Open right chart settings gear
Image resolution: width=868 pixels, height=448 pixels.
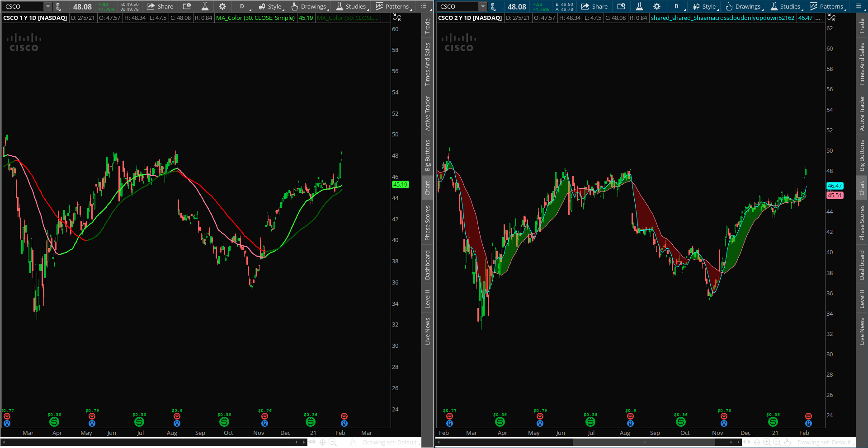coord(657,6)
